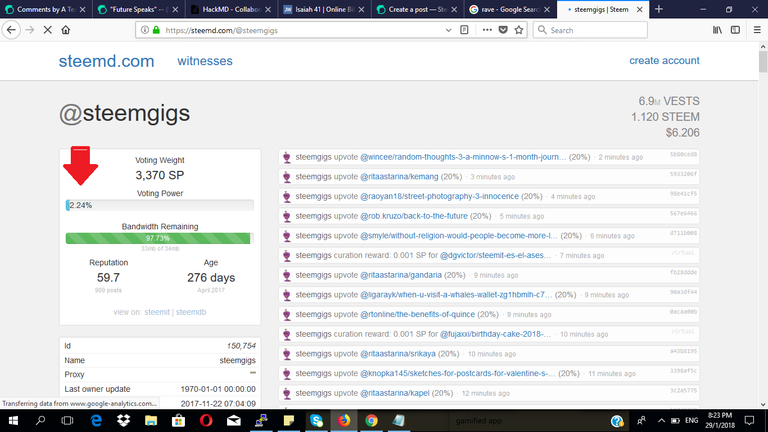
Task: Click Bandwidth Remaining green bar
Action: point(160,238)
